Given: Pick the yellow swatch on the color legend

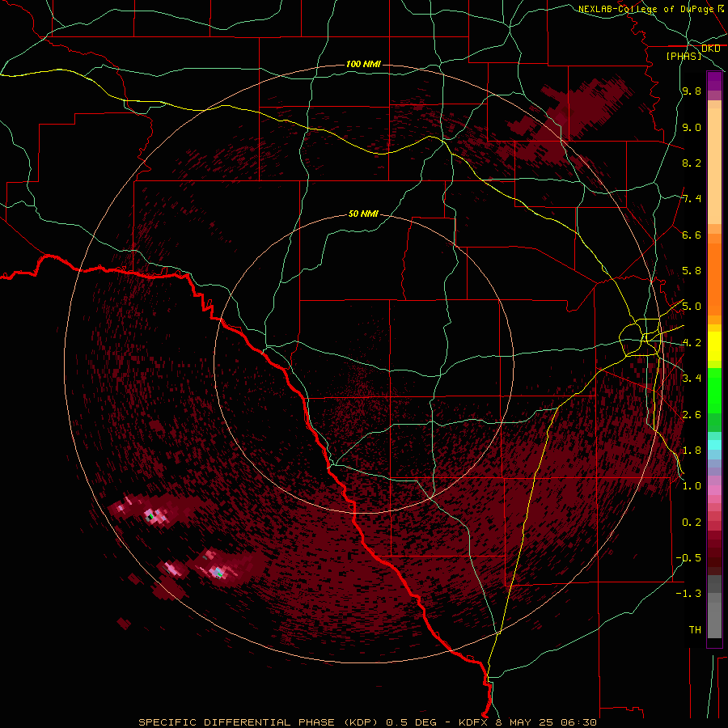Looking at the screenshot, I should pos(714,346).
